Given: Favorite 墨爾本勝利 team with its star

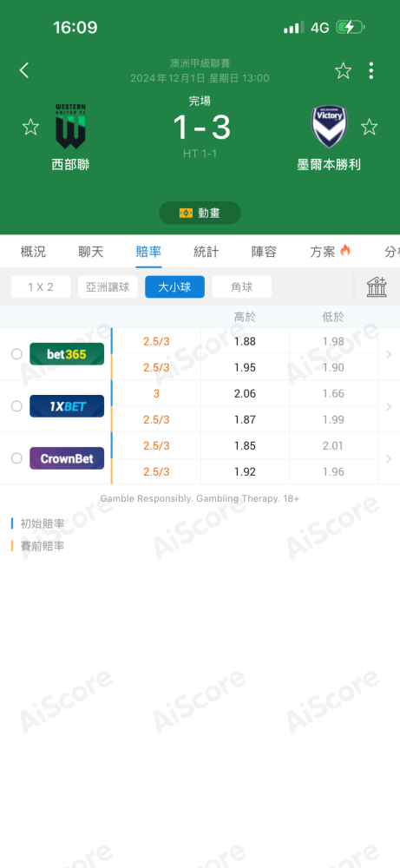Looking at the screenshot, I should (369, 127).
